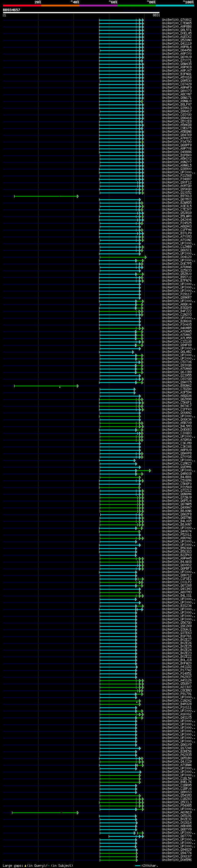Open hit UniRef100_Q708X2
This screenshot has height=868, width=197.
176,20
